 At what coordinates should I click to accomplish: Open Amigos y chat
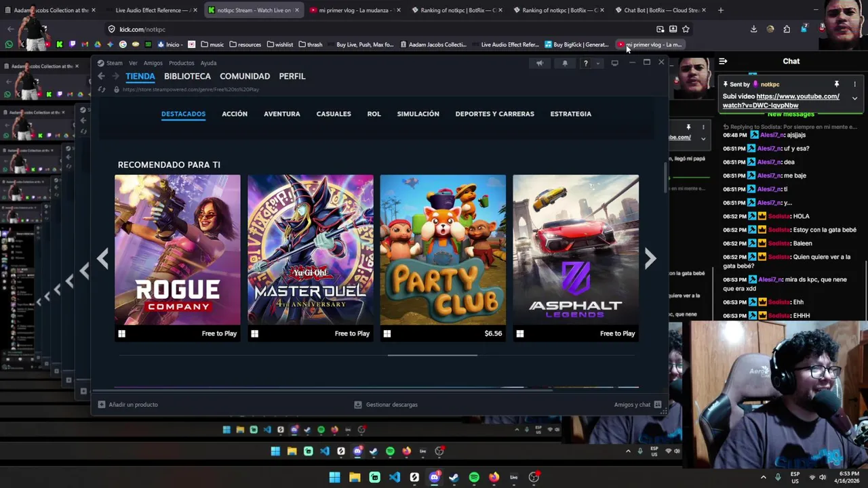click(x=637, y=405)
